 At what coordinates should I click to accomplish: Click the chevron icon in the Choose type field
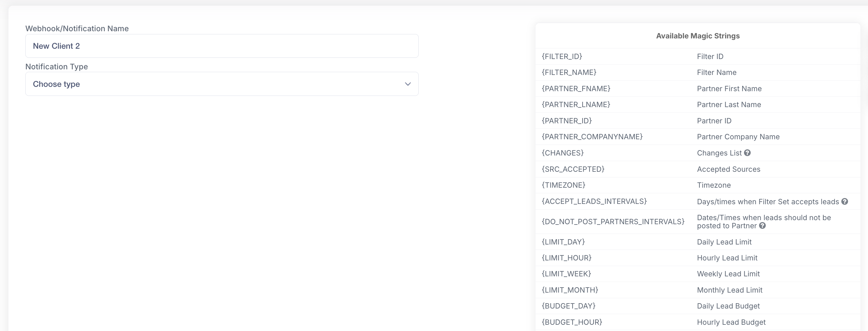[x=408, y=84]
